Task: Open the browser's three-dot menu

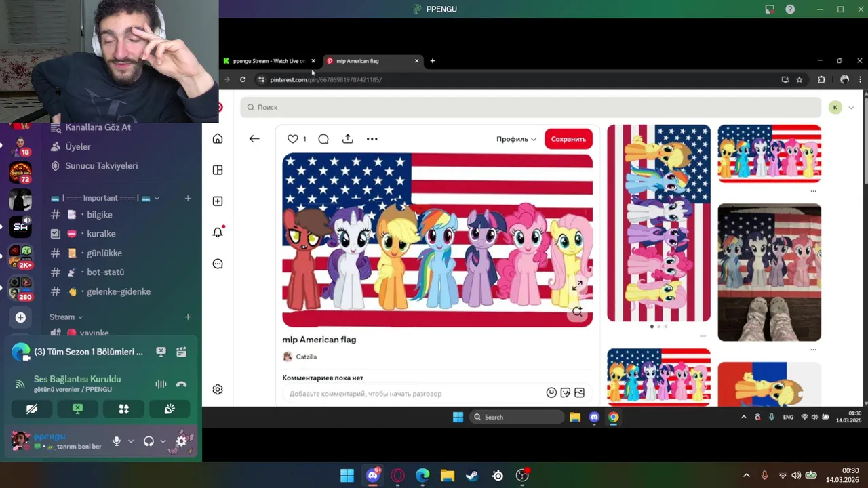Action: pos(860,79)
